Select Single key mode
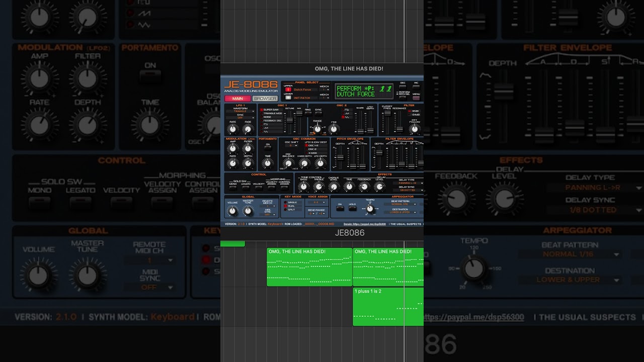The height and width of the screenshot is (362, 644). click(x=293, y=202)
